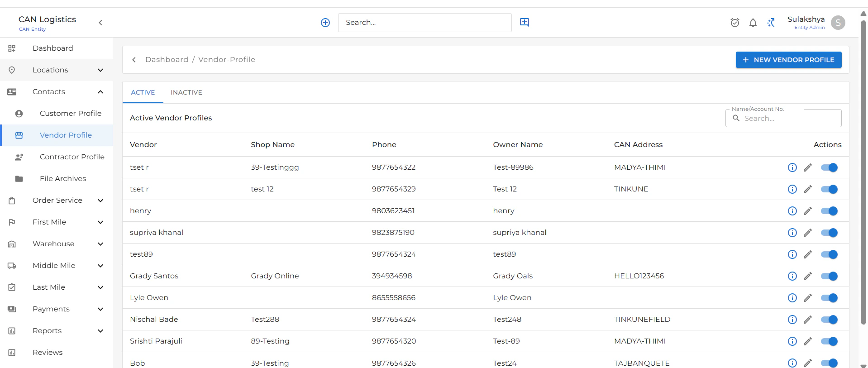Click the Customer Profile person icon
Viewport: 868px width, 368px height.
(x=19, y=114)
